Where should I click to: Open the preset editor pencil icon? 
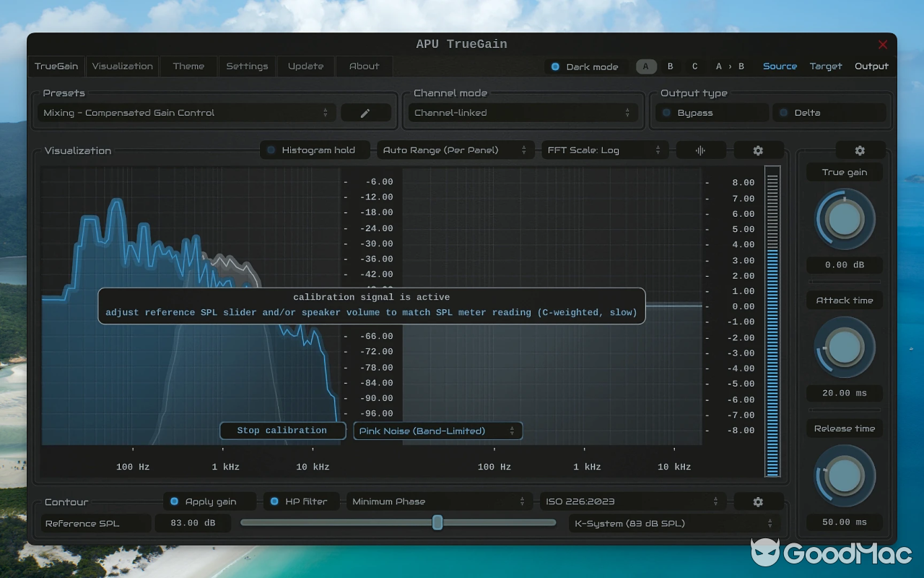(365, 112)
